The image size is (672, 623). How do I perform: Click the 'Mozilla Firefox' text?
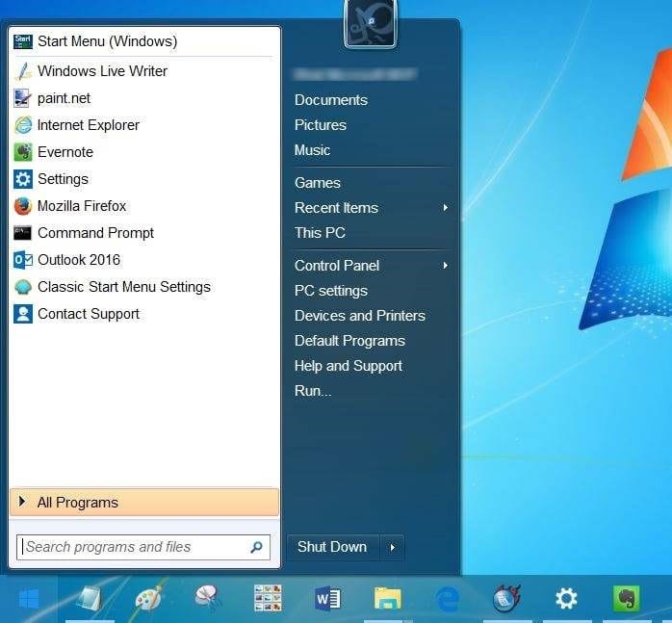pyautogui.click(x=82, y=206)
